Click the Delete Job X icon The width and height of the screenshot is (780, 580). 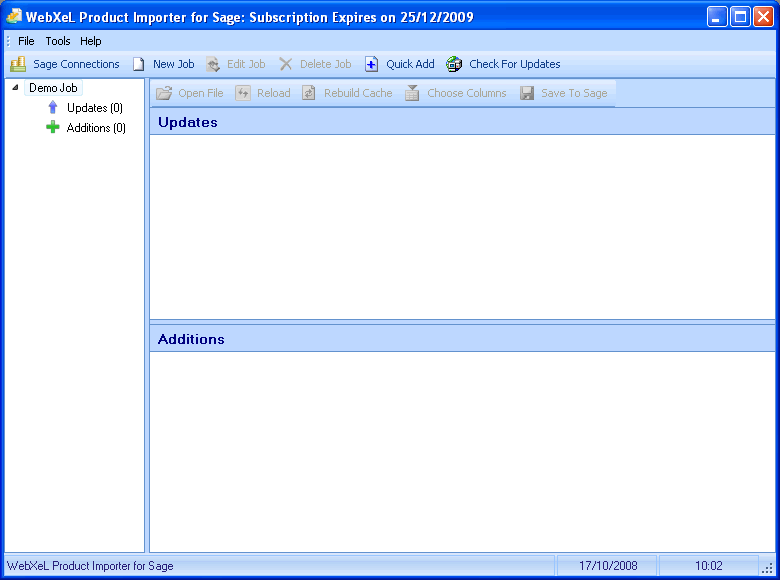coord(286,64)
